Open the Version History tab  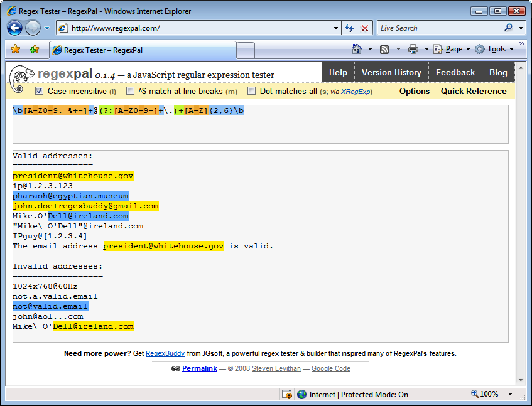point(391,72)
